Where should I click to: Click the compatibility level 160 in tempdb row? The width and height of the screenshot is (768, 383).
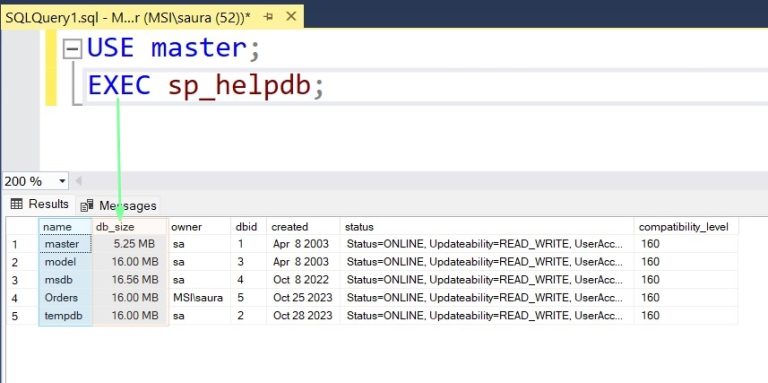(686, 316)
